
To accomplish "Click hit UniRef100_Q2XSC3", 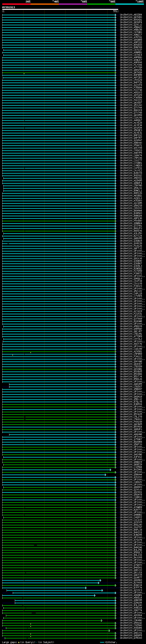I will click(131, 590).
